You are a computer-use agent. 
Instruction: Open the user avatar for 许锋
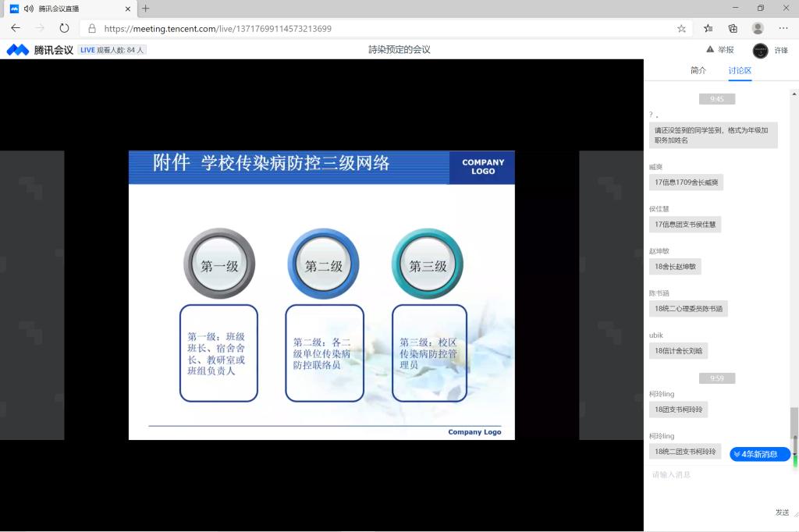[760, 50]
